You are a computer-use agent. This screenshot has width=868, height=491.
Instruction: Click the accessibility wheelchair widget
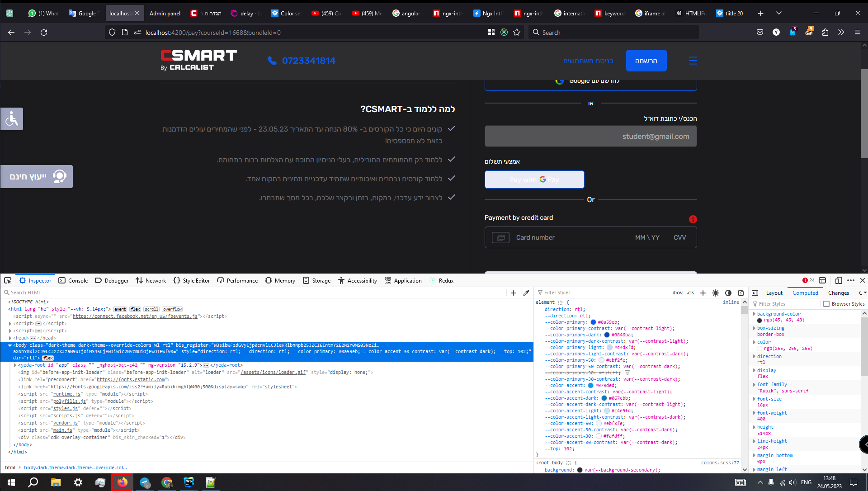[x=12, y=119]
